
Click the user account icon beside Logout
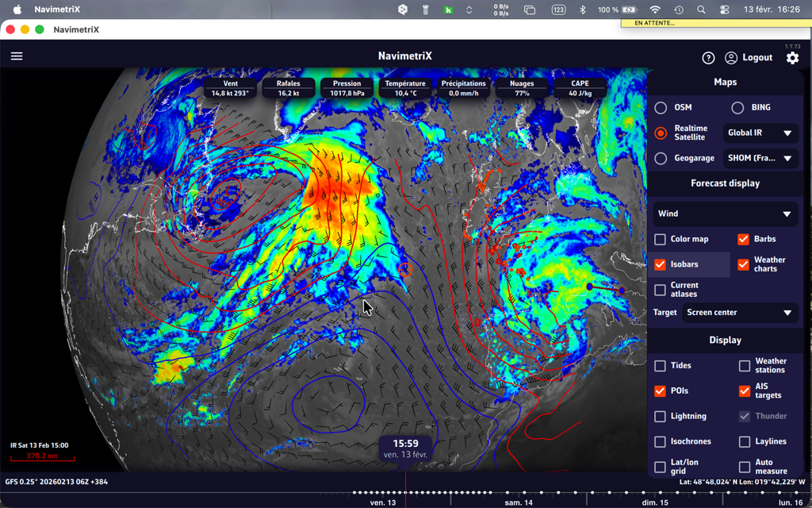click(x=731, y=58)
